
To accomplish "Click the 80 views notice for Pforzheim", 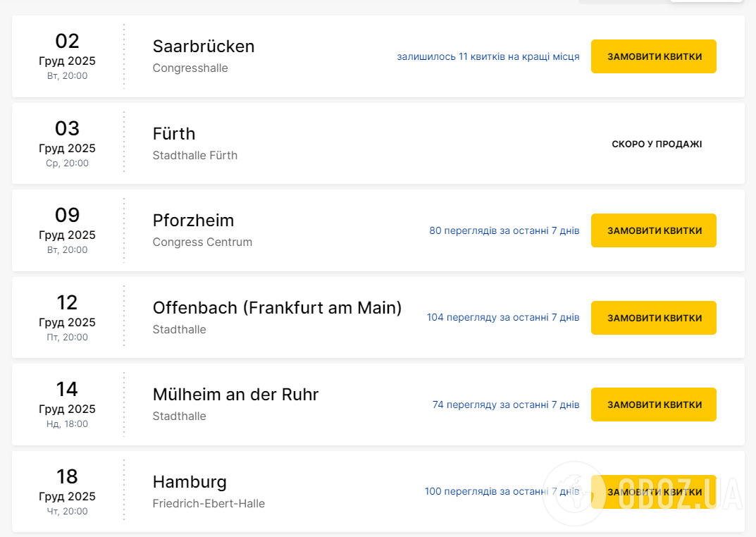I will click(504, 230).
